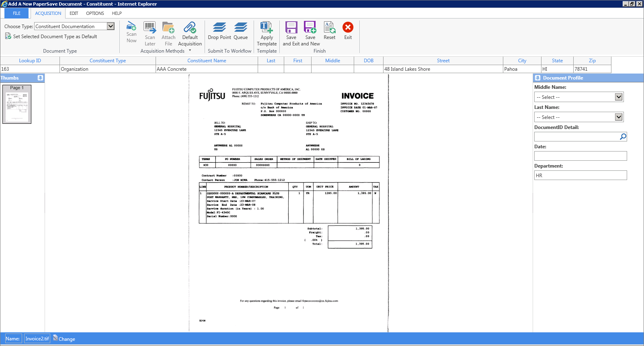Open the Middle Name select dropdown
Screen dimensions: 644x346
619,97
